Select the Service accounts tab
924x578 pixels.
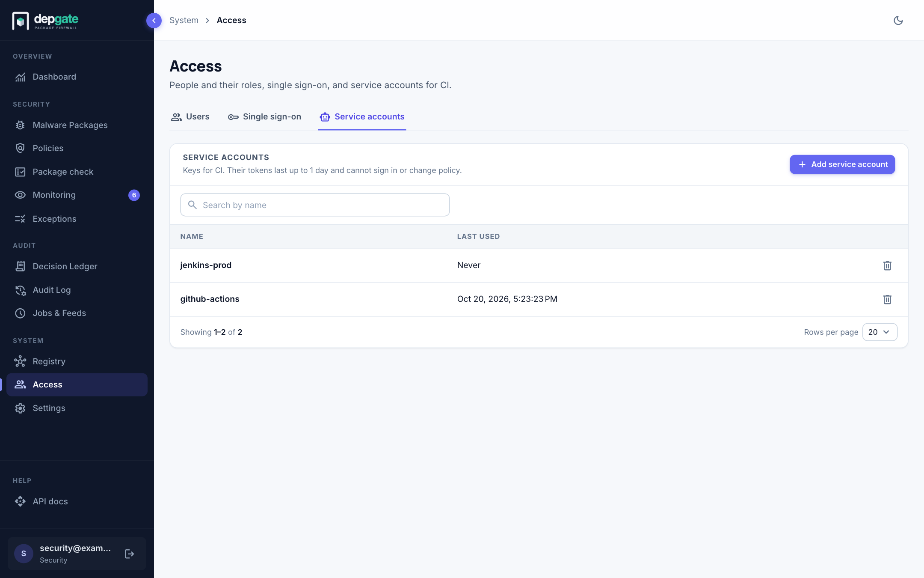click(x=362, y=117)
